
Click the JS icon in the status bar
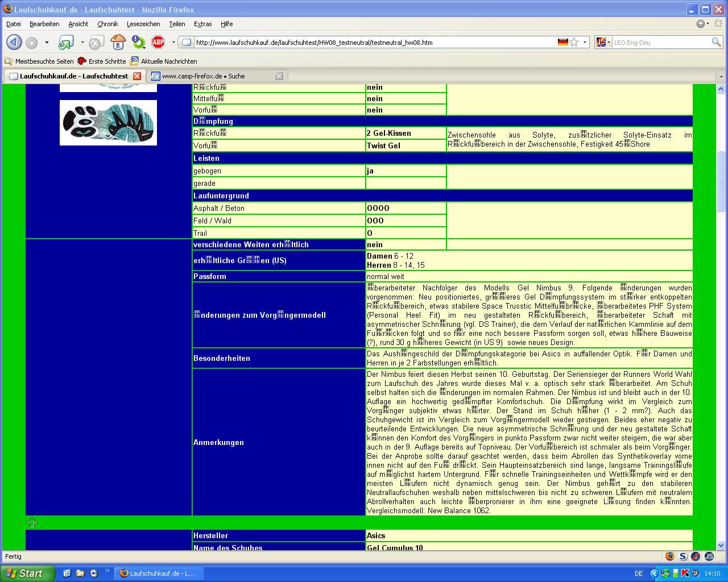709,556
